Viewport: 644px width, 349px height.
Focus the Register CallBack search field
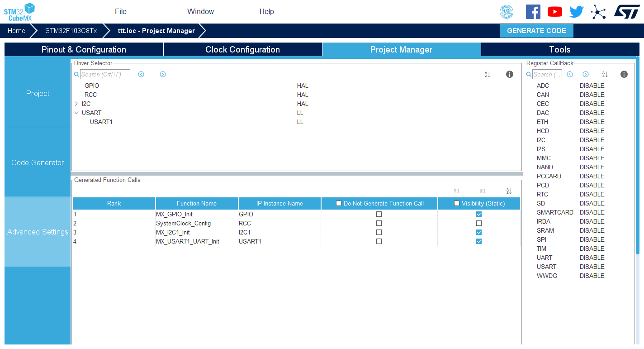pyautogui.click(x=547, y=74)
